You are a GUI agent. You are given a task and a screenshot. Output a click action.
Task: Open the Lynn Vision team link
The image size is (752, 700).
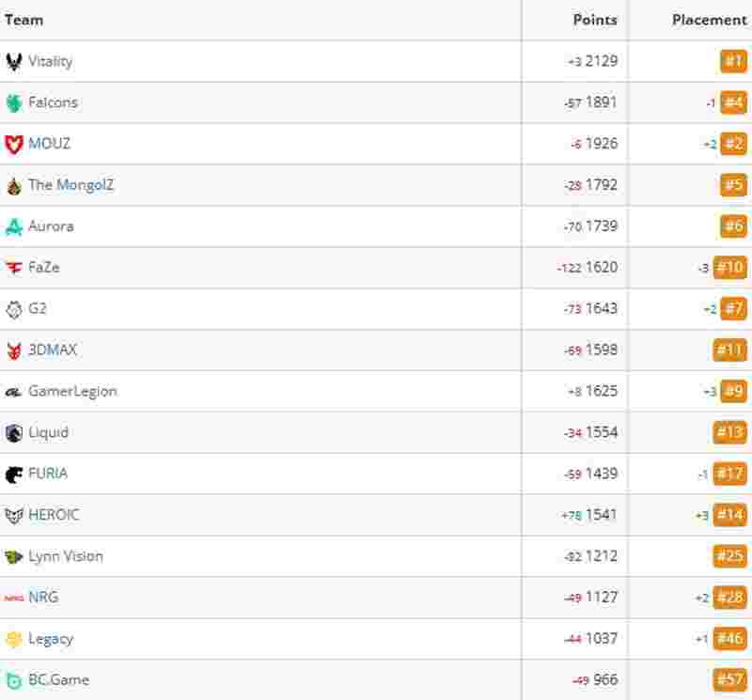pyautogui.click(x=66, y=556)
